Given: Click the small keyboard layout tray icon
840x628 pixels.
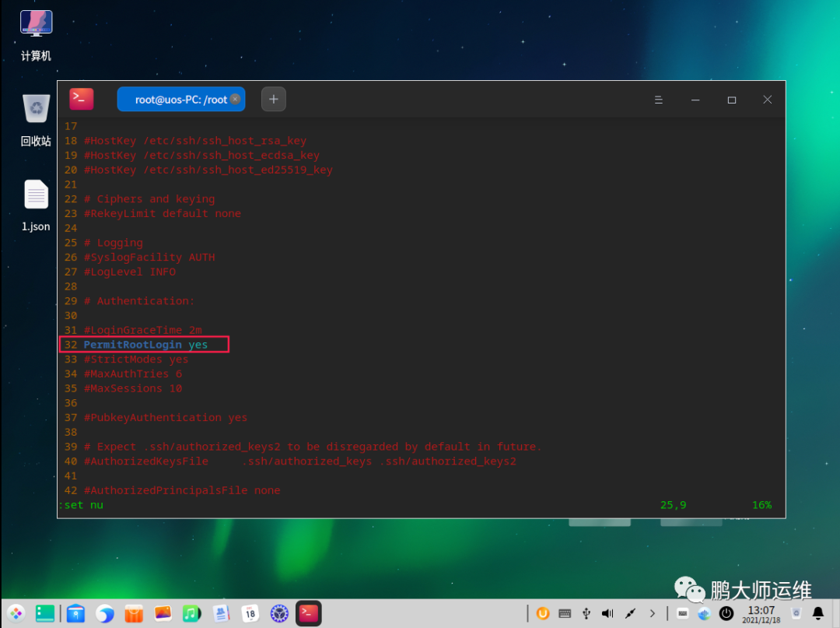Looking at the screenshot, I should click(x=683, y=613).
